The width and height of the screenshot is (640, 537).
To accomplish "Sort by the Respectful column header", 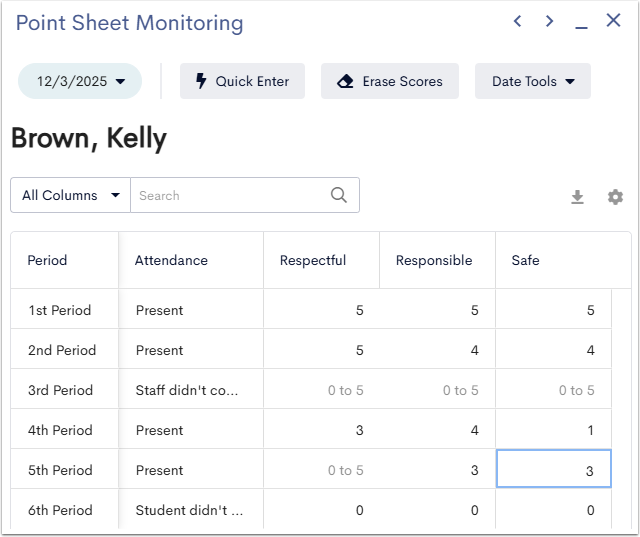I will coord(322,260).
